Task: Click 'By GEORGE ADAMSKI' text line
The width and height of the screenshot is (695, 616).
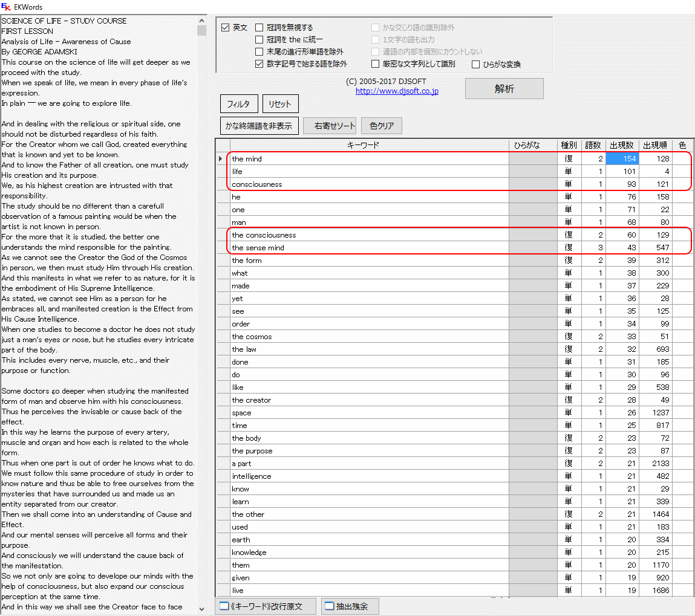Action: click(39, 52)
